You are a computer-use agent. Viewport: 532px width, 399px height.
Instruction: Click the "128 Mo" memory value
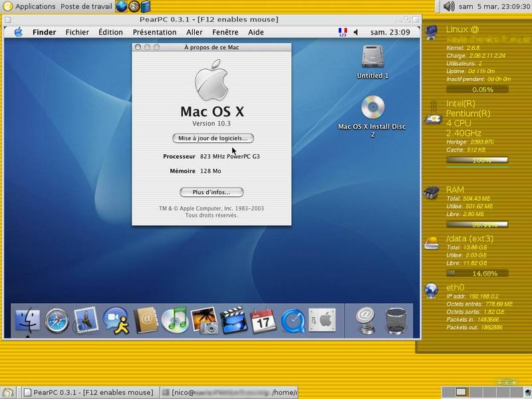pyautogui.click(x=210, y=171)
